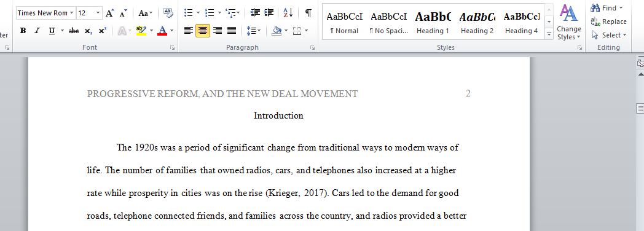
Task: Open the Find tool
Action: [x=607, y=8]
